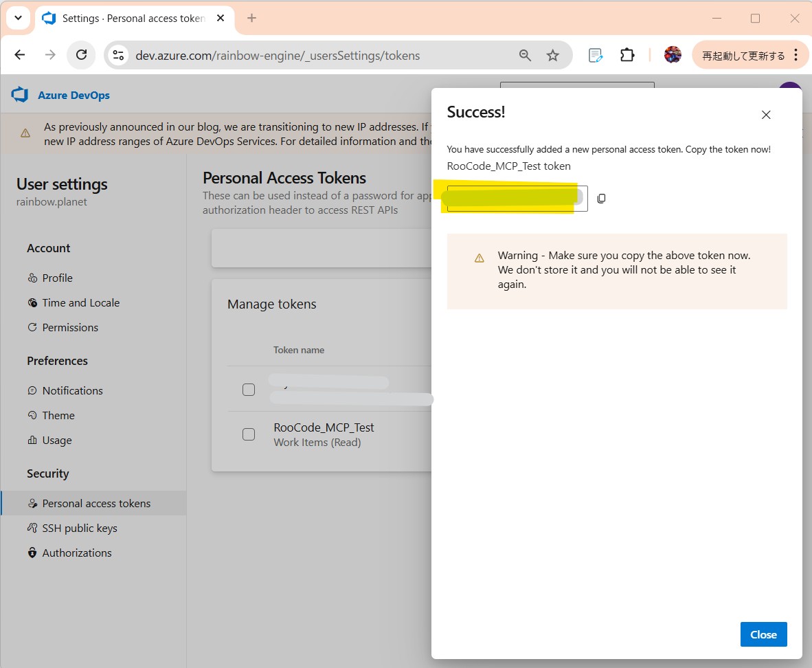Open Theme preferences
812x668 pixels.
click(58, 416)
